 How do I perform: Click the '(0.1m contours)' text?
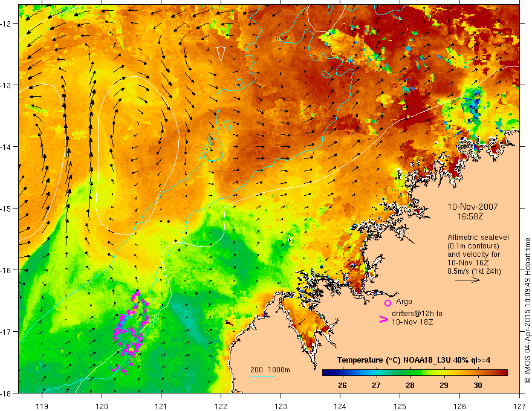473,246
